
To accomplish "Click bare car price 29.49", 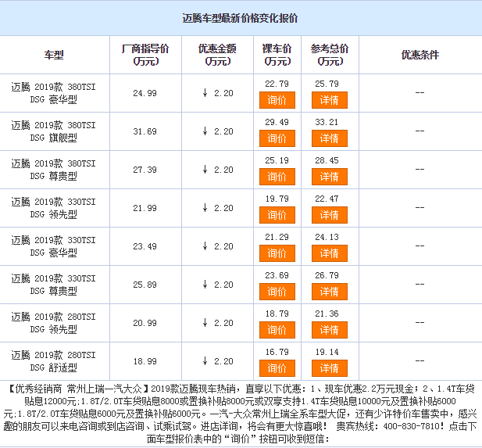I will (x=277, y=122).
